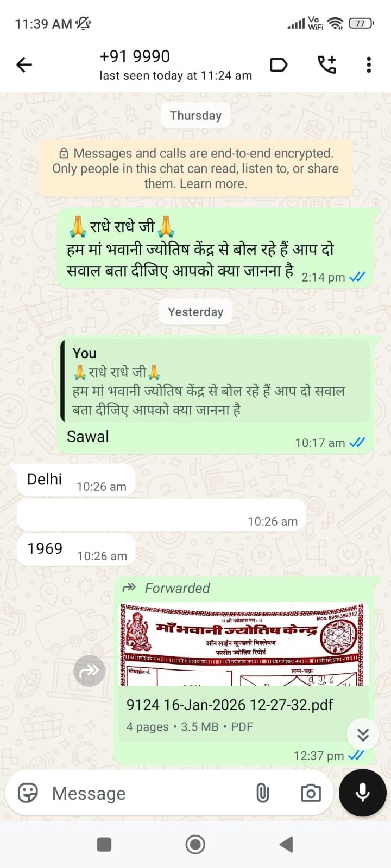Open the emoji sticker picker
Screen dimensions: 391x868
point(28,793)
